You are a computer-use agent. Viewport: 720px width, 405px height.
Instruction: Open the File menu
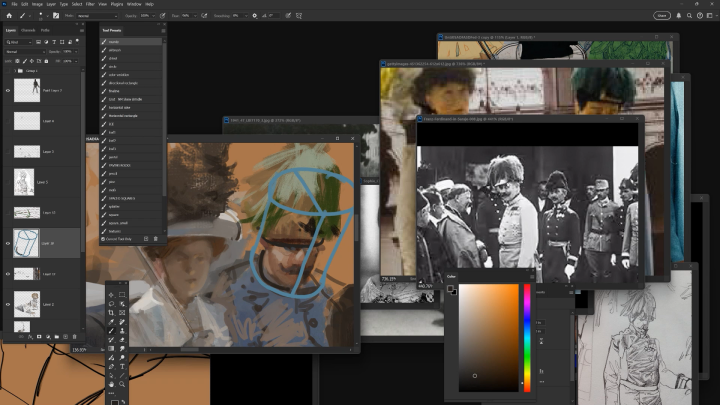[x=14, y=4]
